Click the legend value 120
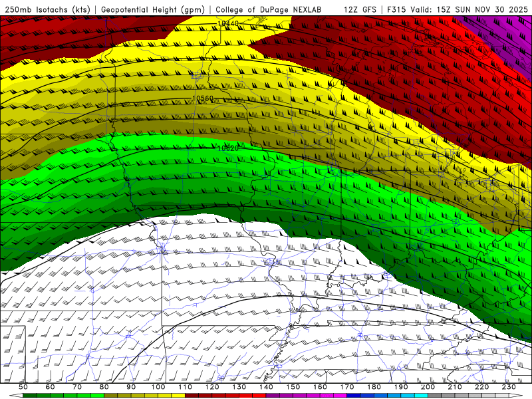The image size is (532, 399). click(x=212, y=387)
